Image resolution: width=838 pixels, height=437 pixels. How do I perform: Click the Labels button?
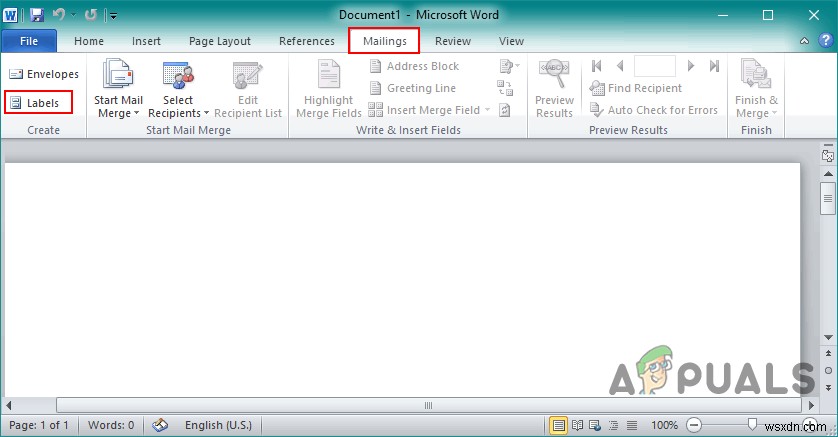pyautogui.click(x=38, y=103)
